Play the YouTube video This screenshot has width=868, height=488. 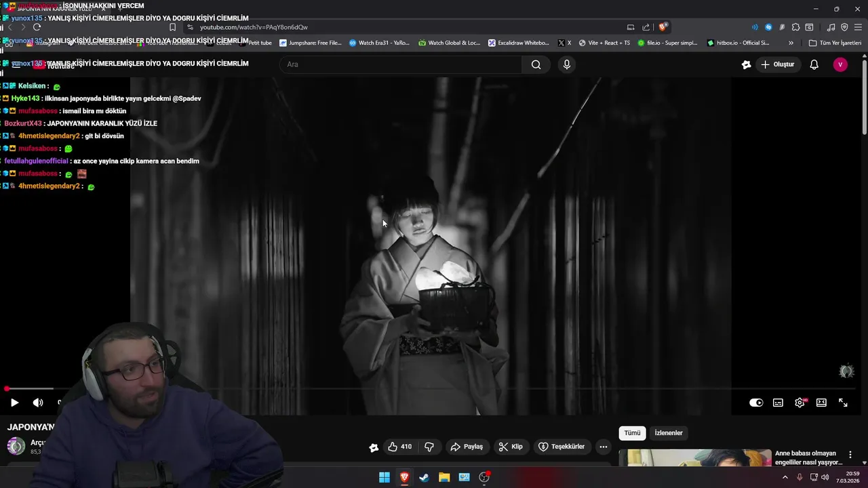pos(14,403)
